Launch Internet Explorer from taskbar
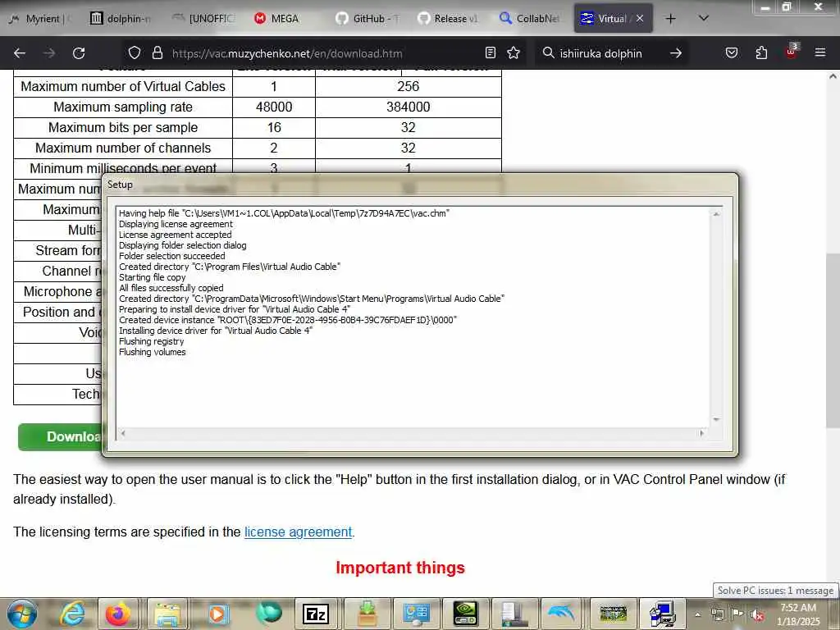The height and width of the screenshot is (630, 840). point(72,614)
